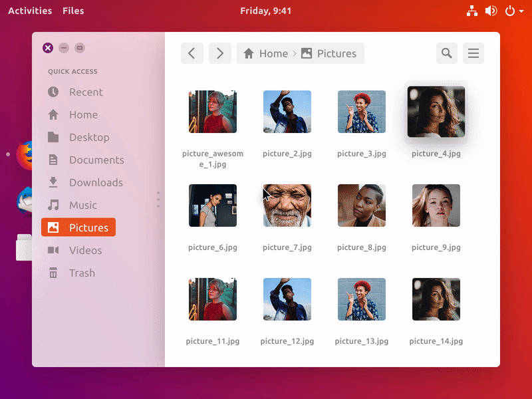
Task: Go back with the left arrow
Action: pos(192,54)
